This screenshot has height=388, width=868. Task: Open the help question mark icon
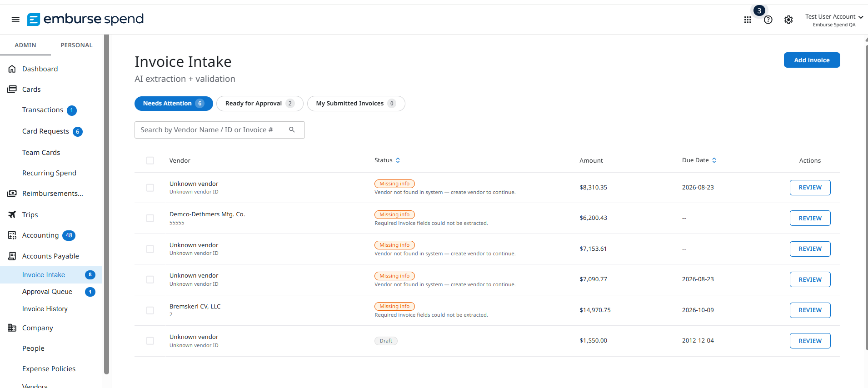(768, 20)
